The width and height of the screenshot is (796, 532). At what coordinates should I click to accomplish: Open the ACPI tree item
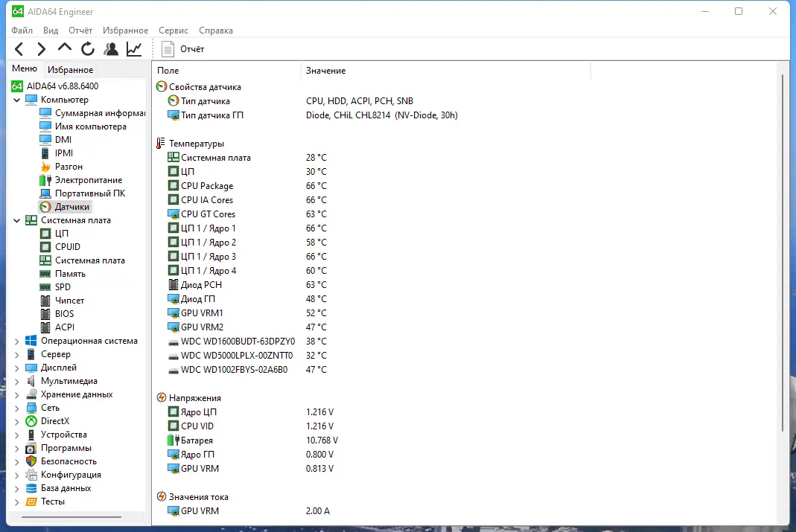coord(57,327)
